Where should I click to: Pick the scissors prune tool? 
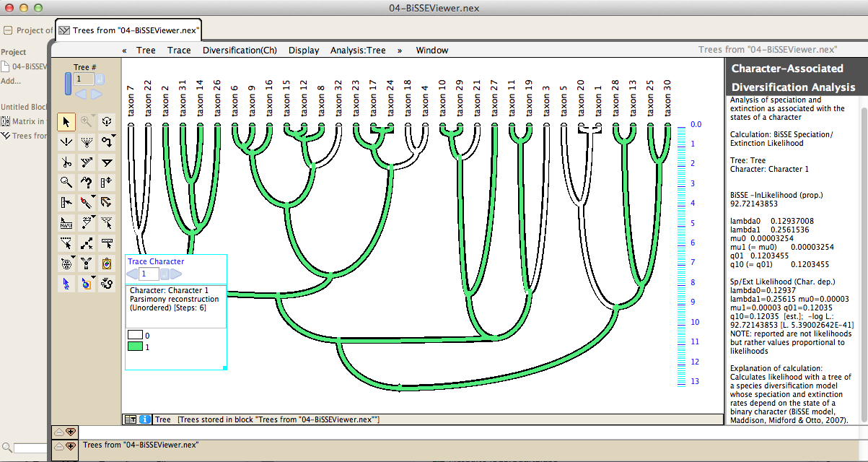pos(66,162)
